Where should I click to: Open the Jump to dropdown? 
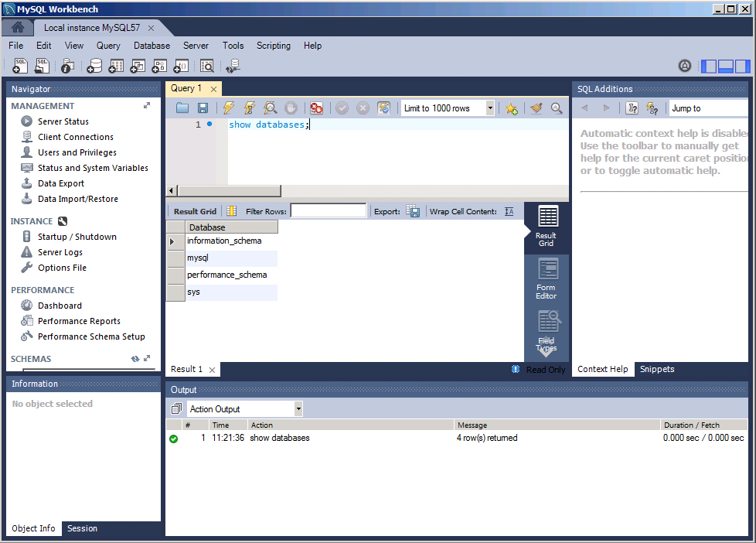point(708,108)
